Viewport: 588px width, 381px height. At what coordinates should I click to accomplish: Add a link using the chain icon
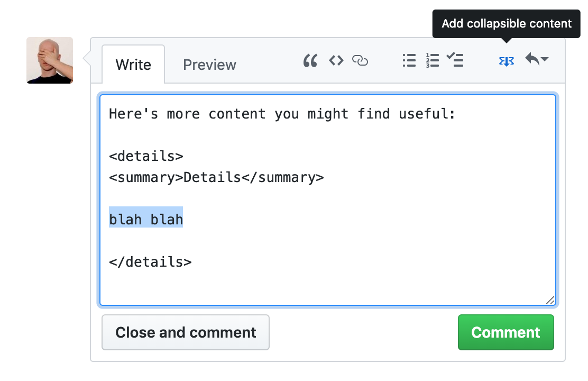[x=360, y=60]
